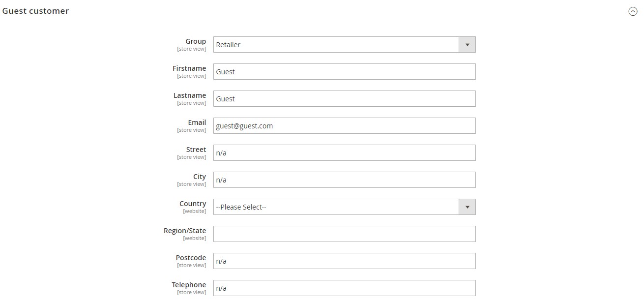
Task: Focus the Firstname input field
Action: tap(344, 72)
